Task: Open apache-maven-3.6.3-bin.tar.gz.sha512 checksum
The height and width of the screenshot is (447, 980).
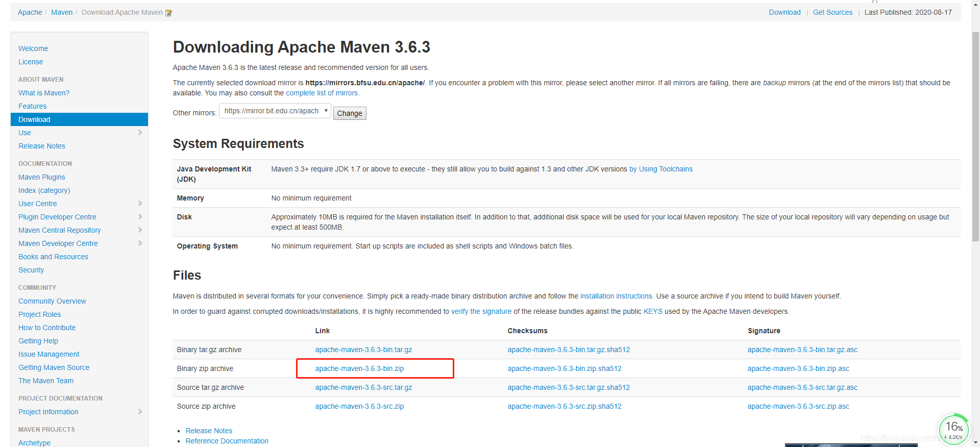Action: point(569,350)
